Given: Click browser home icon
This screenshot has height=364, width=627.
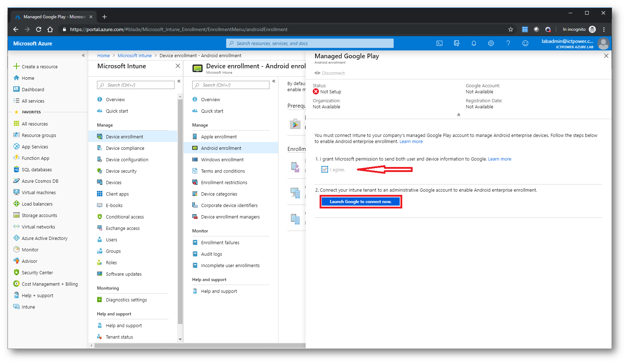Looking at the screenshot, I should 50,29.
